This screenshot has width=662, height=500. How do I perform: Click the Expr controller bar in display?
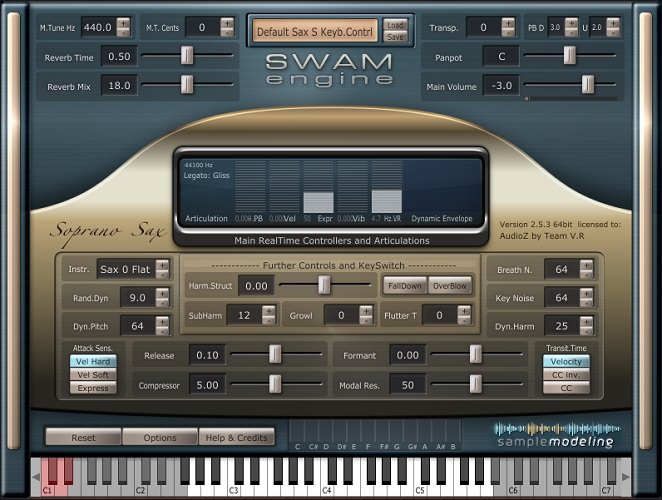318,186
